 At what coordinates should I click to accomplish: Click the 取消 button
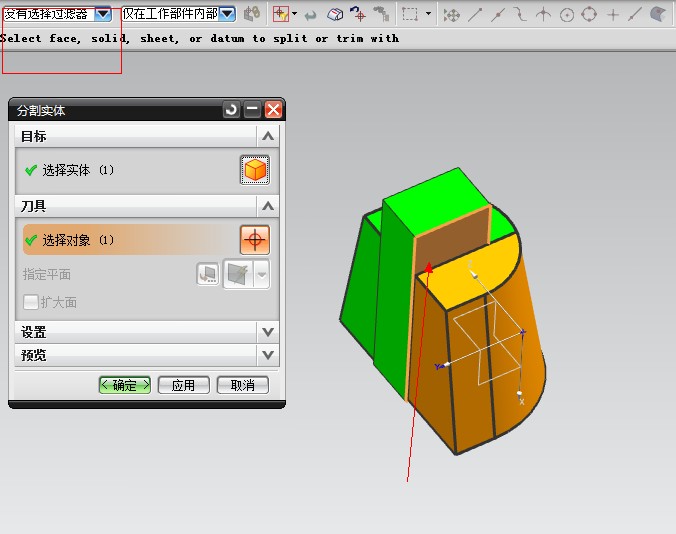243,385
